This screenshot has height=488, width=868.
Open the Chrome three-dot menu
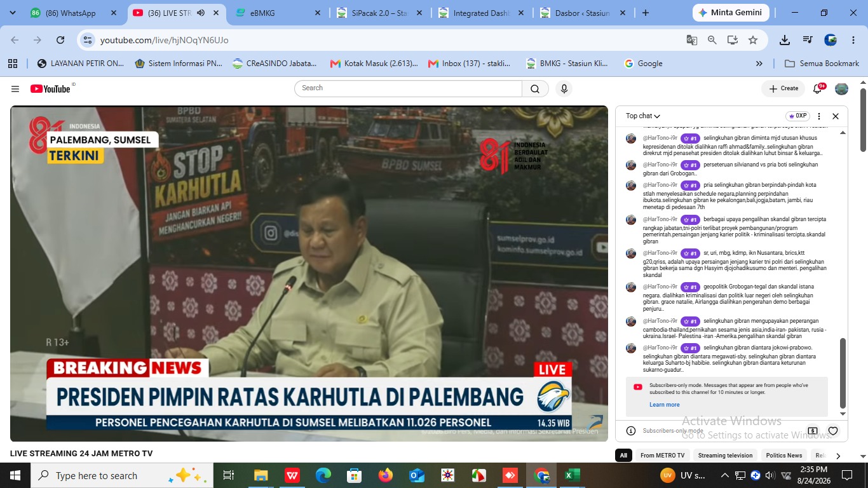853,40
